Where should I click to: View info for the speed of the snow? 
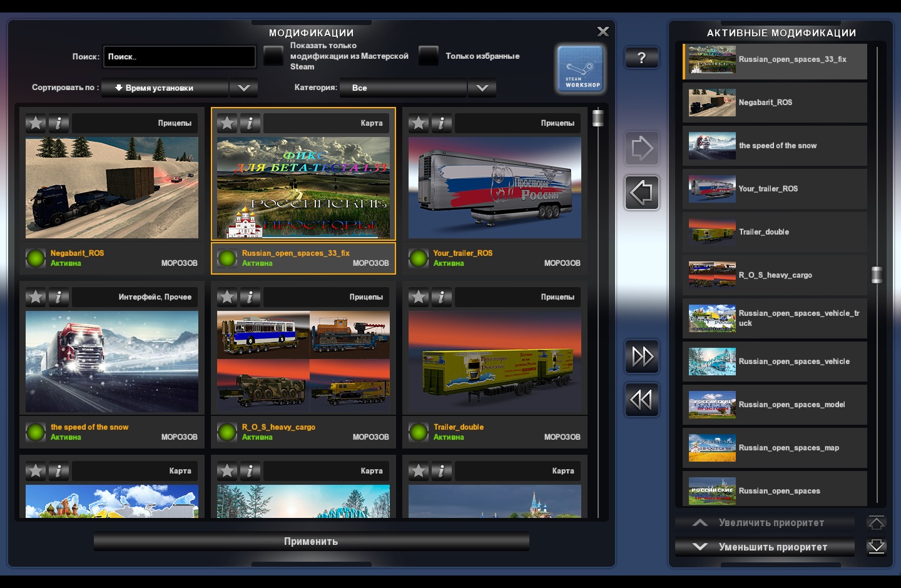[x=58, y=297]
